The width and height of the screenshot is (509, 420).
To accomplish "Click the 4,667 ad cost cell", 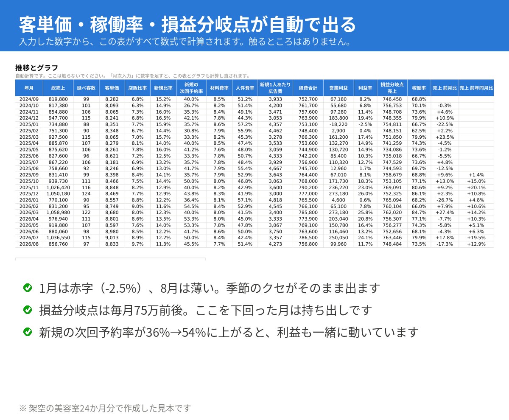I will 275,169.
